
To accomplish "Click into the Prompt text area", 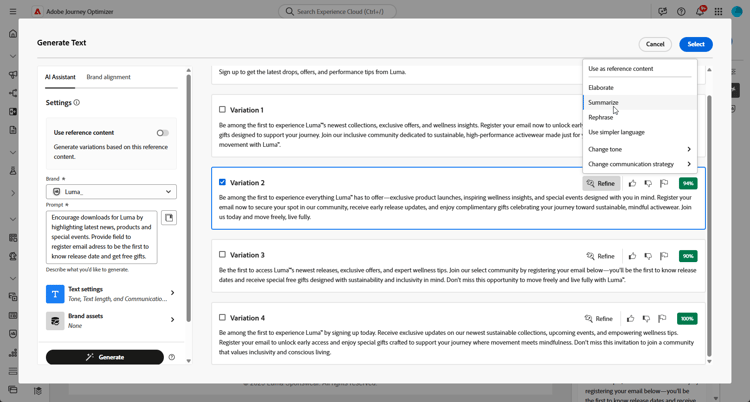I will coord(101,237).
